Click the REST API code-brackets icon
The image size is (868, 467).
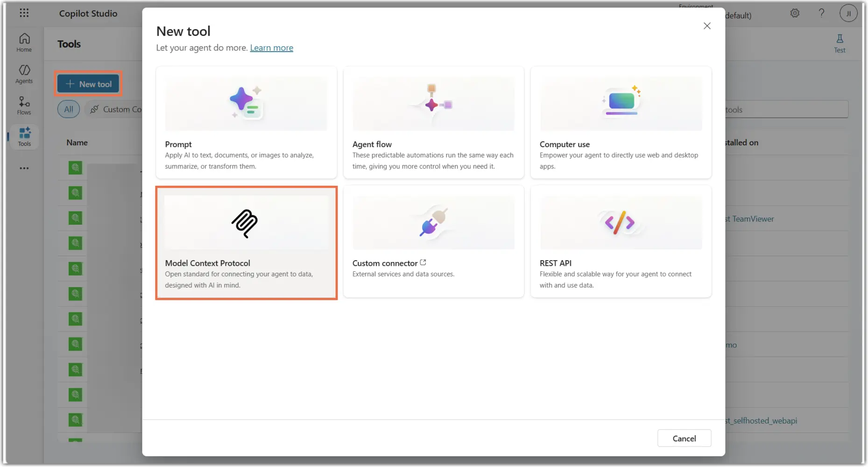[620, 222]
